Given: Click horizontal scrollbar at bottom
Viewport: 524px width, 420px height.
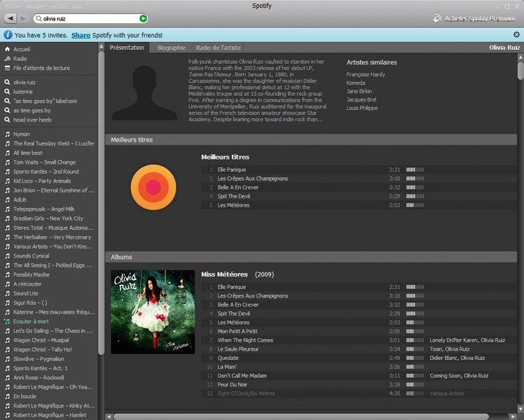Looking at the screenshot, I should click(x=301, y=416).
